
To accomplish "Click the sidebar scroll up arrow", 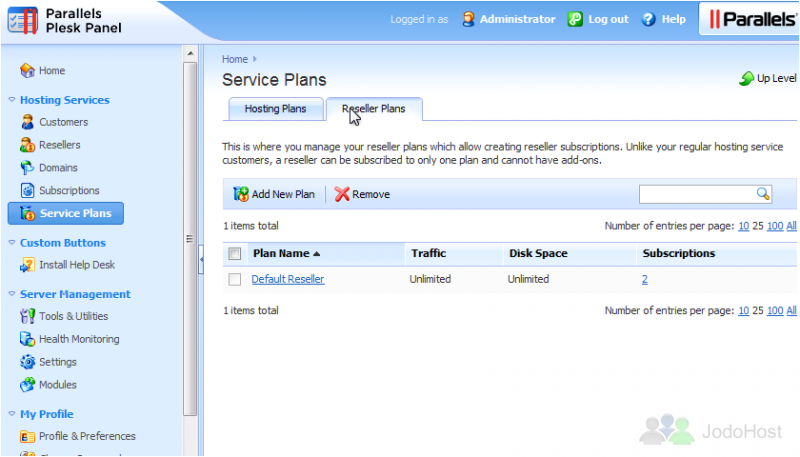I will (x=190, y=53).
